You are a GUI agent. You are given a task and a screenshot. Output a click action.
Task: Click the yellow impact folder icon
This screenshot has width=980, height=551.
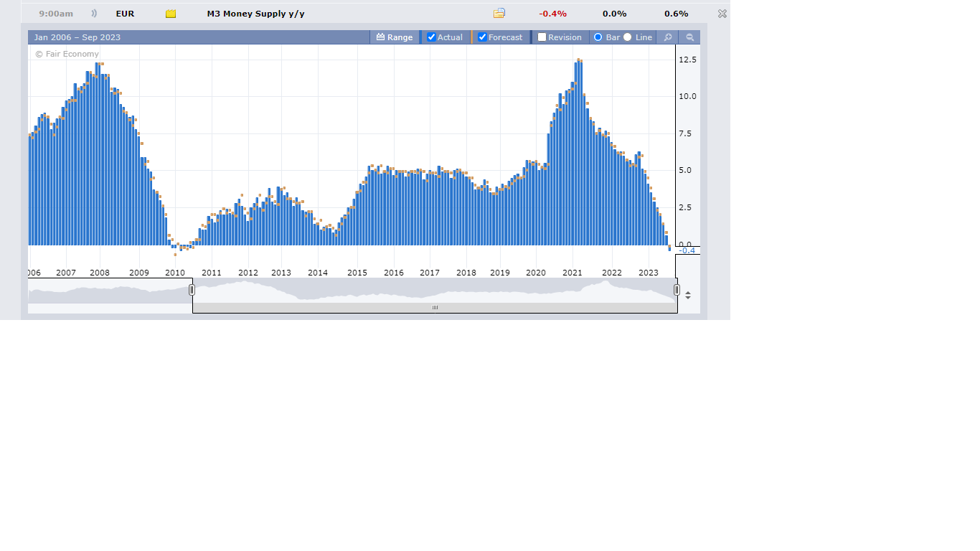click(171, 14)
